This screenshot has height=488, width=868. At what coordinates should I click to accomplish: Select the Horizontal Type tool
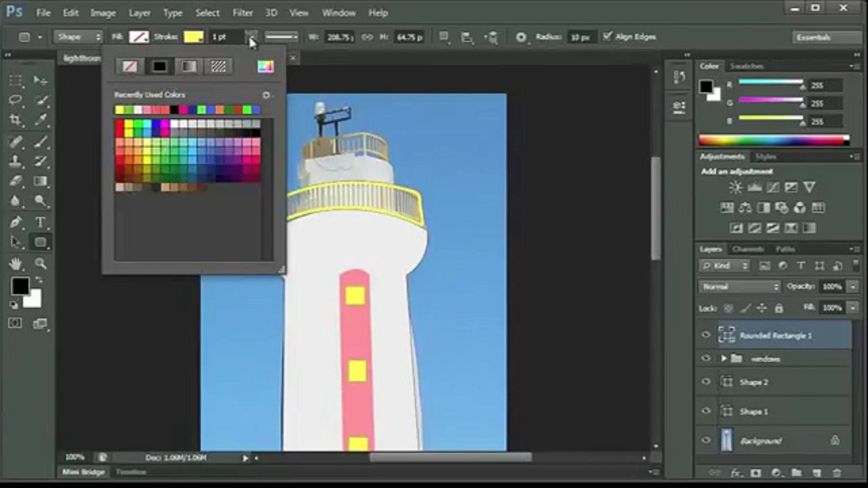41,222
